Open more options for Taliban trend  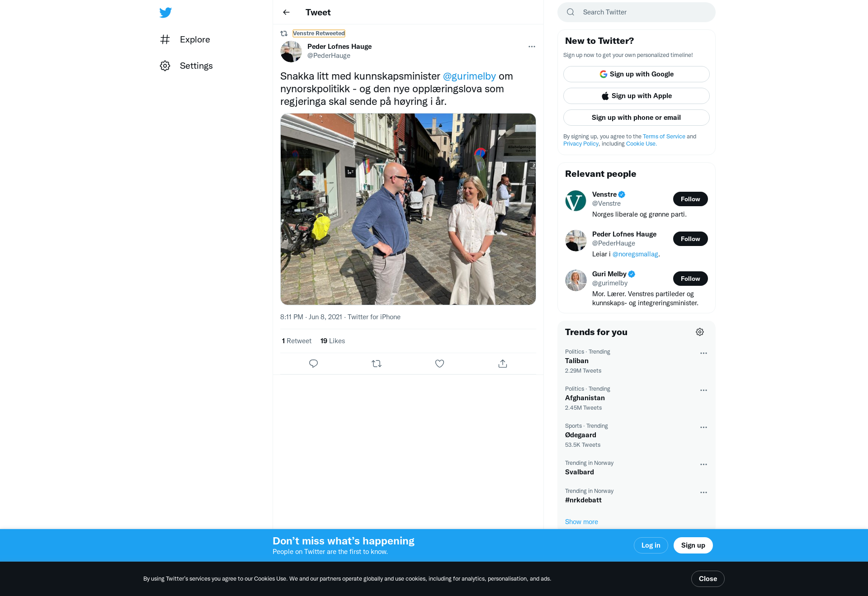[x=703, y=353]
